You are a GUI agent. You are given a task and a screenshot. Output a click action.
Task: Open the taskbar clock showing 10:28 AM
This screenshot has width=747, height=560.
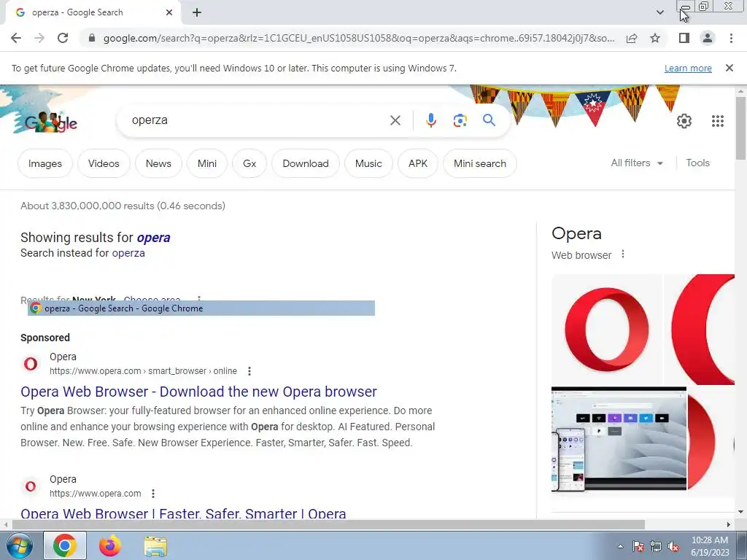coord(710,546)
